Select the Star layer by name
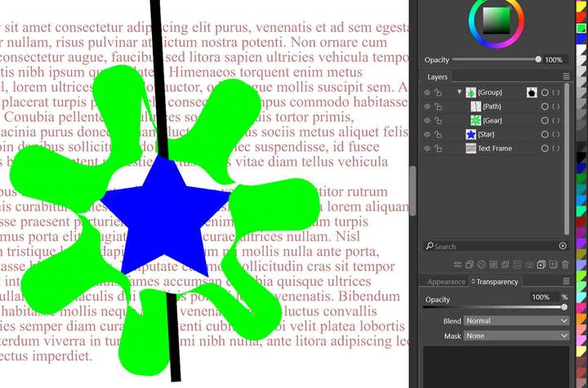Screen dimensions: 588x388 pyautogui.click(x=487, y=134)
